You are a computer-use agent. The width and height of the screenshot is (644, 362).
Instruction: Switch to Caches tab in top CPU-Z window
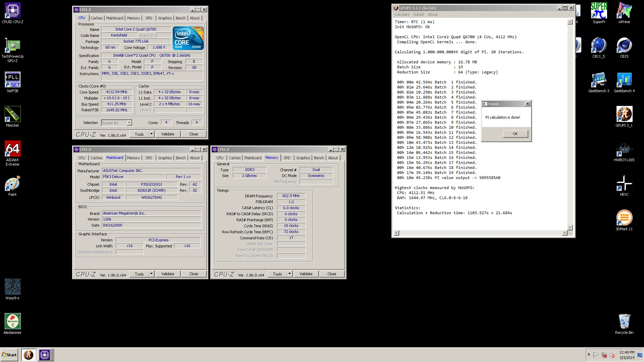[x=97, y=18]
